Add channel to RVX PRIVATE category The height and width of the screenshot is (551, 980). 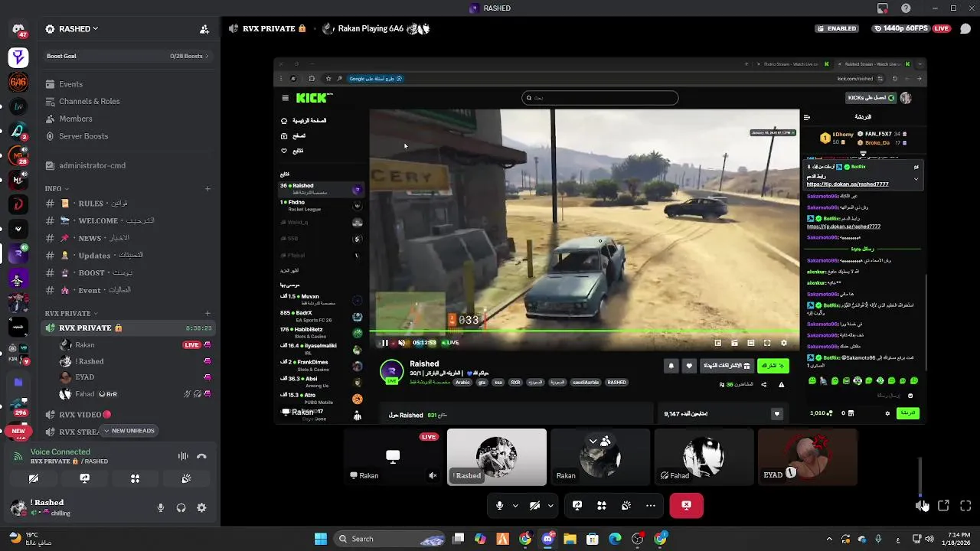click(207, 313)
